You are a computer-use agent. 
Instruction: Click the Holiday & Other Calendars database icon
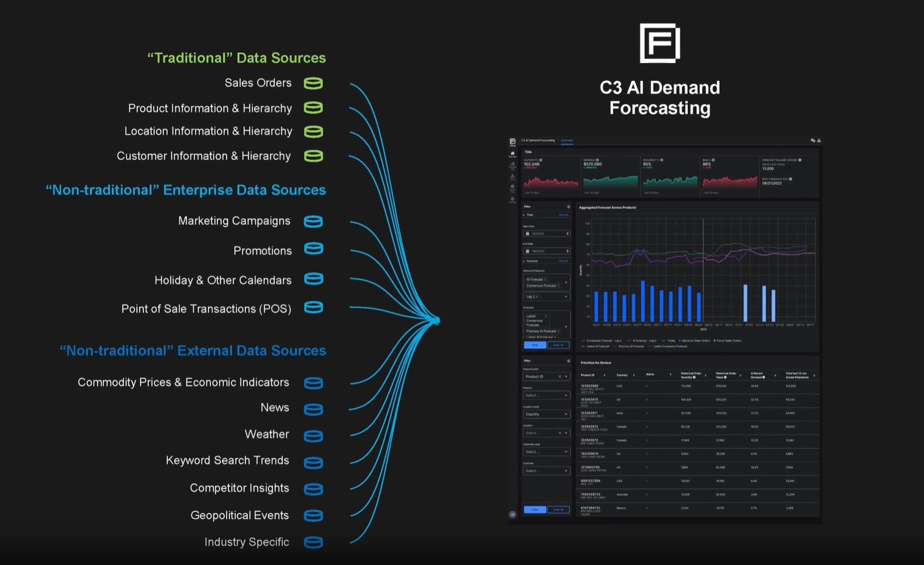pyautogui.click(x=313, y=279)
